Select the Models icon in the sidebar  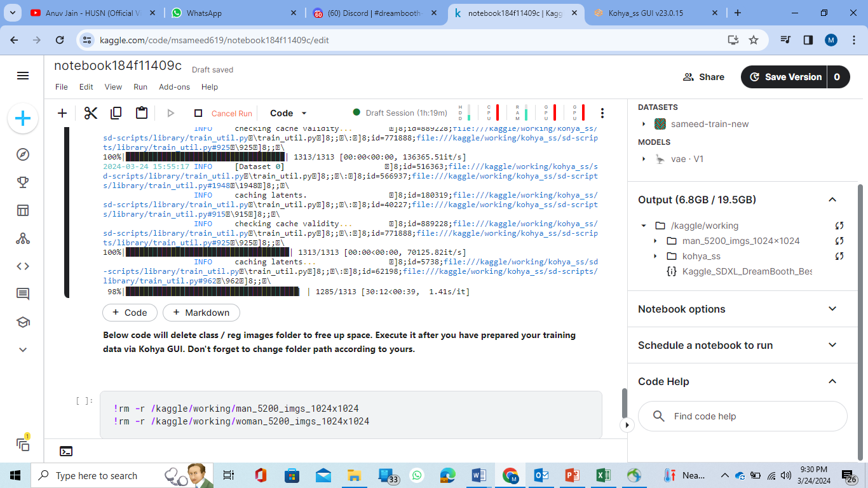tap(23, 238)
